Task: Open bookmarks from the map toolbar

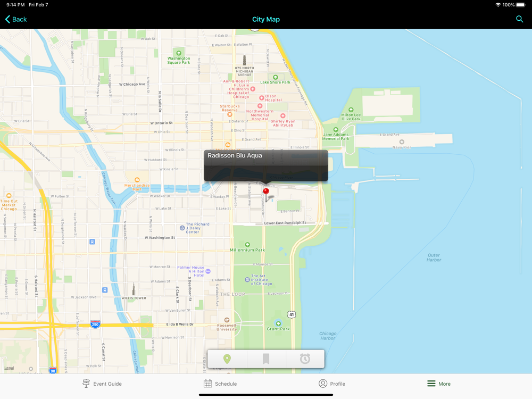Action: pos(266,359)
